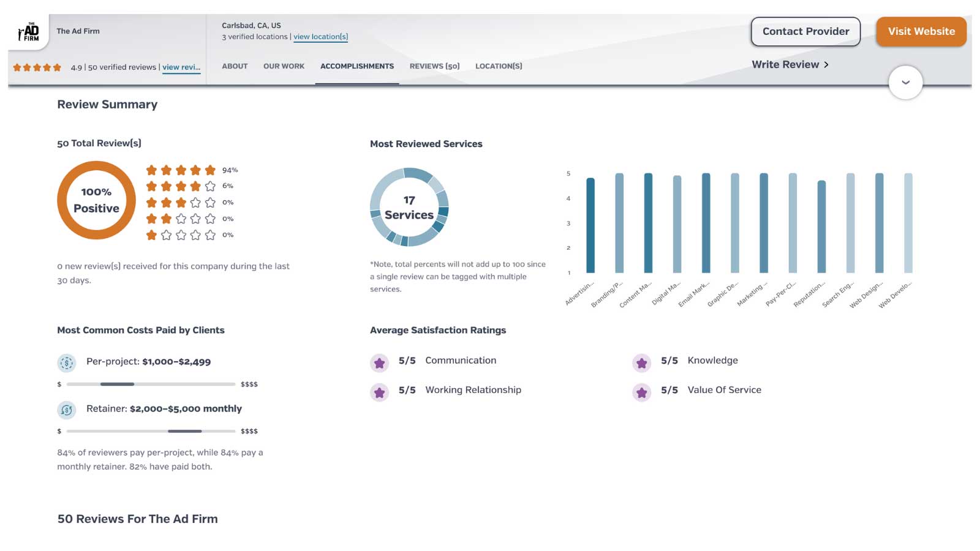Image resolution: width=980 pixels, height=551 pixels.
Task: Click the 100% Positive donut chart
Action: [x=96, y=200]
